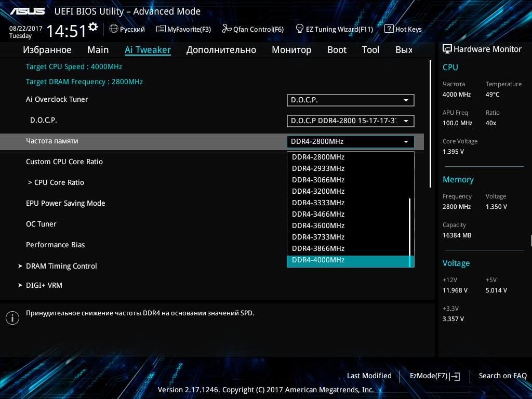Collapse the Частота памяти dropdown
This screenshot has height=399, width=532.
tap(351, 141)
